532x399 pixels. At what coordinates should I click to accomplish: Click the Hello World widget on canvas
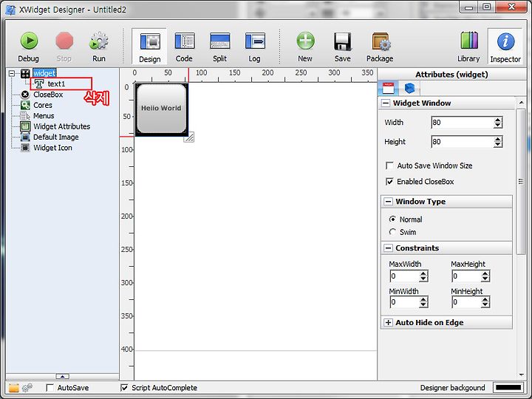pyautogui.click(x=161, y=109)
